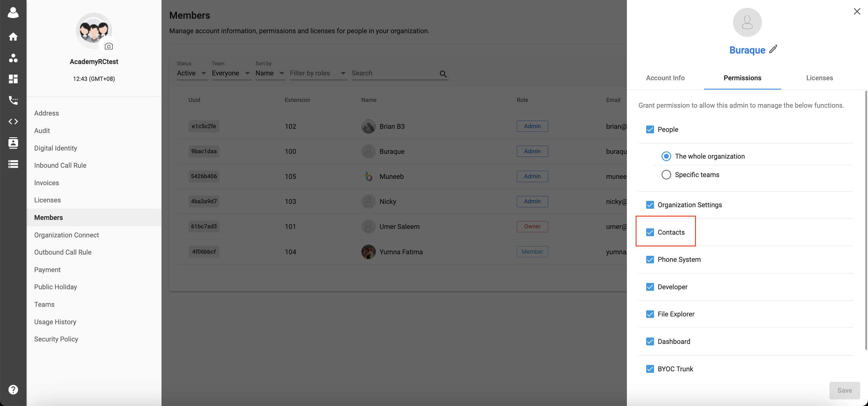The width and height of the screenshot is (868, 406).
Task: Toggle the Contacts permission checkbox
Action: pos(650,232)
